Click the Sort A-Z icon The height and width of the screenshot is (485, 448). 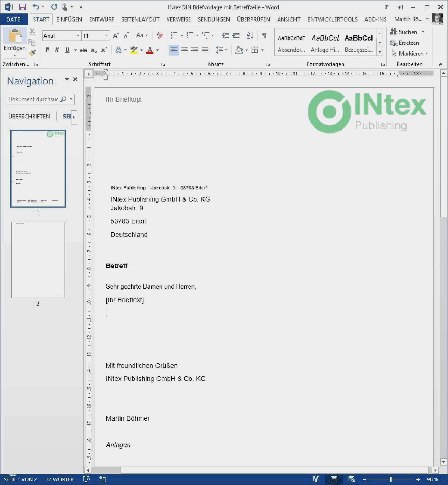point(250,36)
